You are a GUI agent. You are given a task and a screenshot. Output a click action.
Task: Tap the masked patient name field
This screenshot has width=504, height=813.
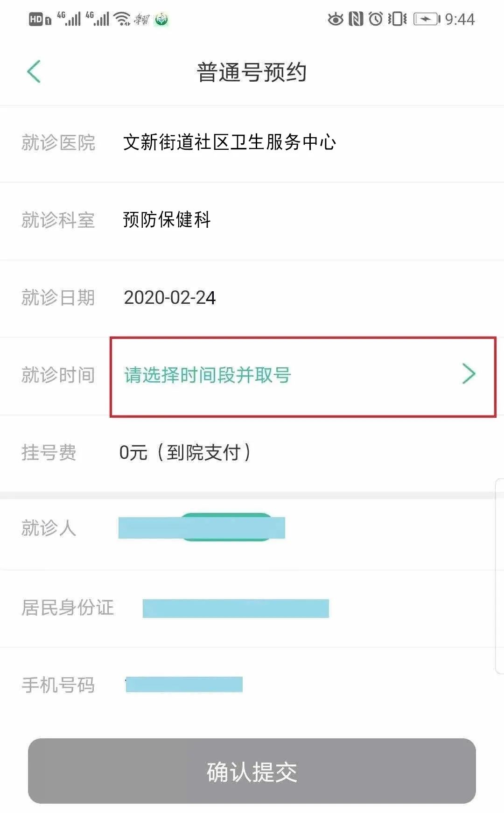pyautogui.click(x=202, y=528)
